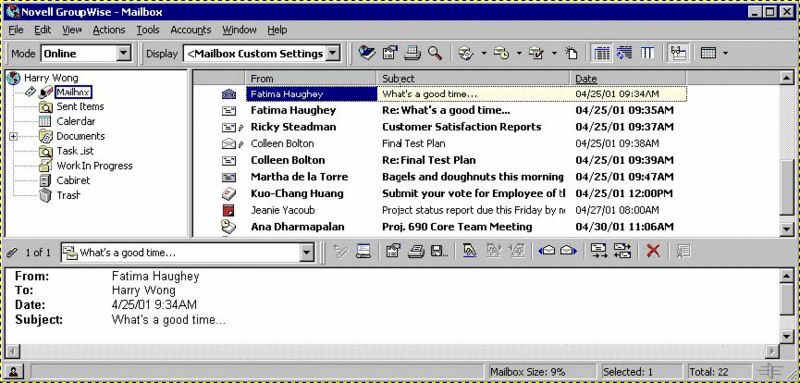Toggle the Details list view button

(x=603, y=53)
